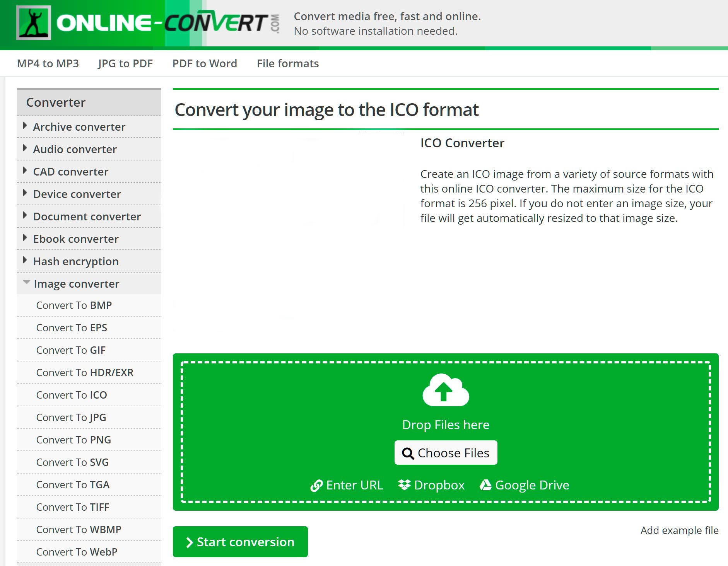Select Convert To SVG in sidebar

click(72, 462)
